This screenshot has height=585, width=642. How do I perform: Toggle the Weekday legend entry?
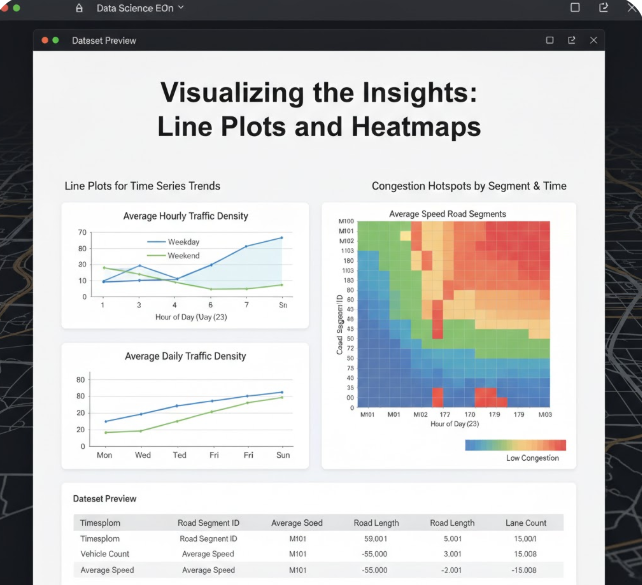[x=174, y=242]
